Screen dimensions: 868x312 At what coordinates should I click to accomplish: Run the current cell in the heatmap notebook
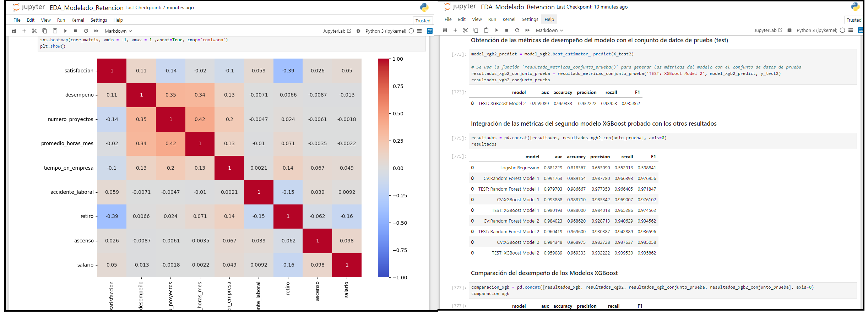pos(65,31)
